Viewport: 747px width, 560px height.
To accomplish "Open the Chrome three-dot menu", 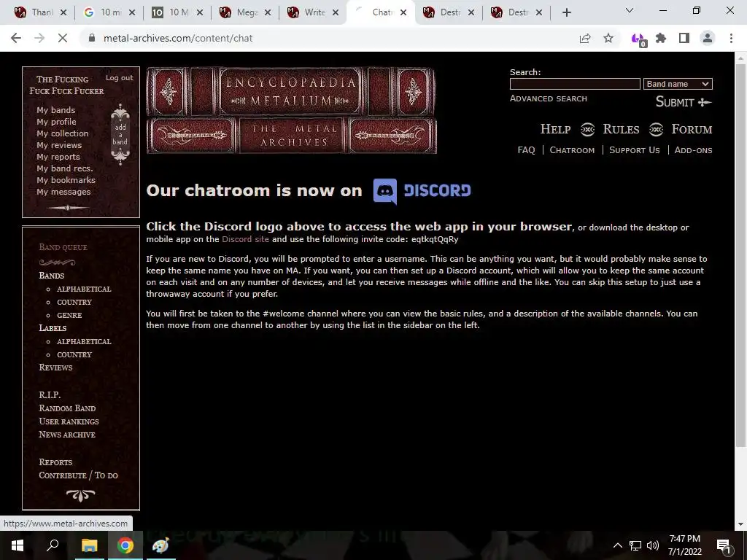I will coord(731,38).
